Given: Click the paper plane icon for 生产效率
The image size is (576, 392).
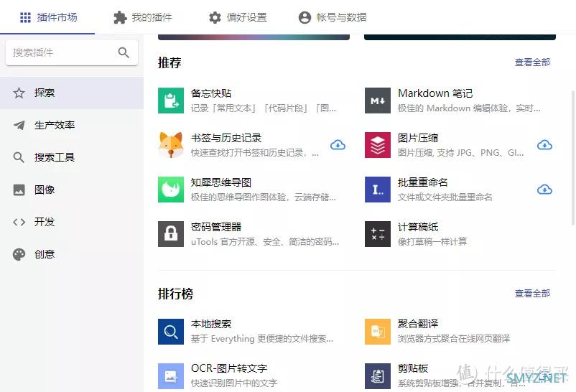Looking at the screenshot, I should [x=19, y=125].
